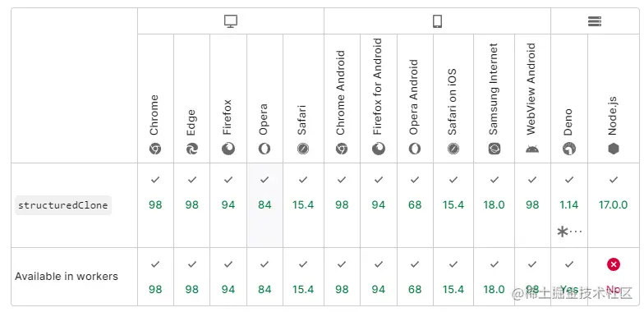644x312 pixels.
Task: Open the structuredClone code label
Action: tap(63, 205)
